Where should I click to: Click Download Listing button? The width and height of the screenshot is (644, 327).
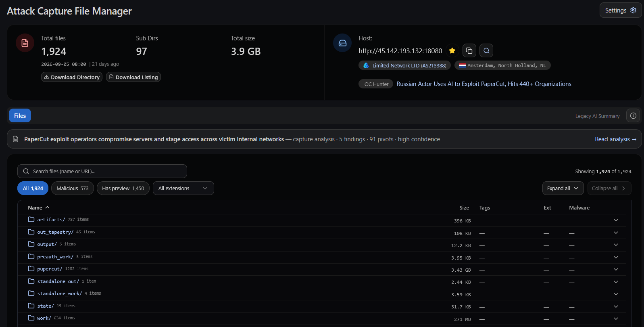133,77
